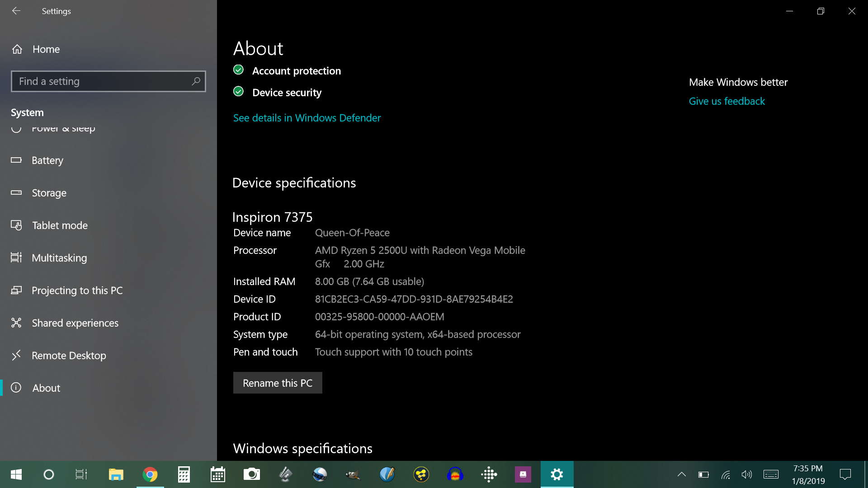Click the Remote Desktop icon
The image size is (868, 488).
coord(16,355)
